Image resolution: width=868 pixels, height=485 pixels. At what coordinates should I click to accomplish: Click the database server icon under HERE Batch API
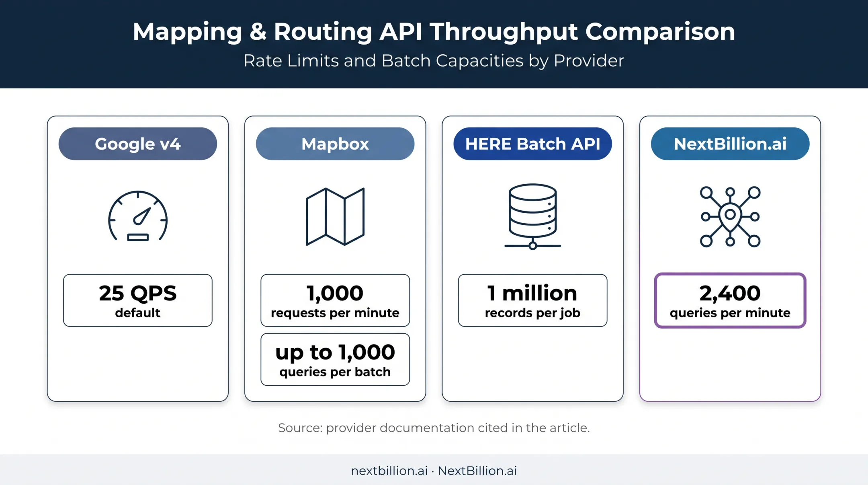[x=532, y=216]
